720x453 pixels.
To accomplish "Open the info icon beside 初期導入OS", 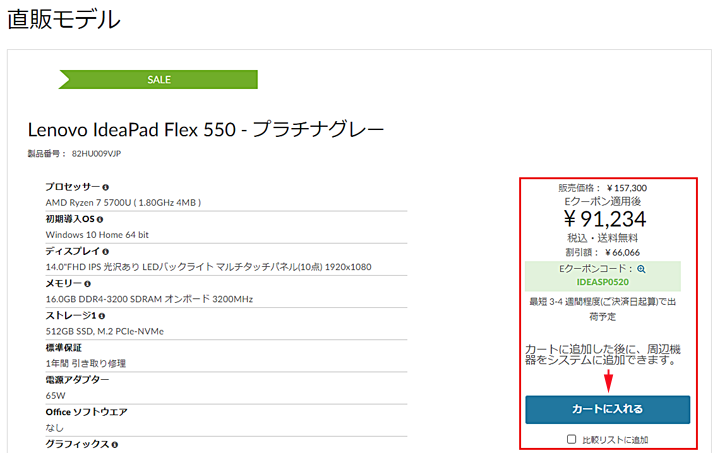I will click(100, 219).
